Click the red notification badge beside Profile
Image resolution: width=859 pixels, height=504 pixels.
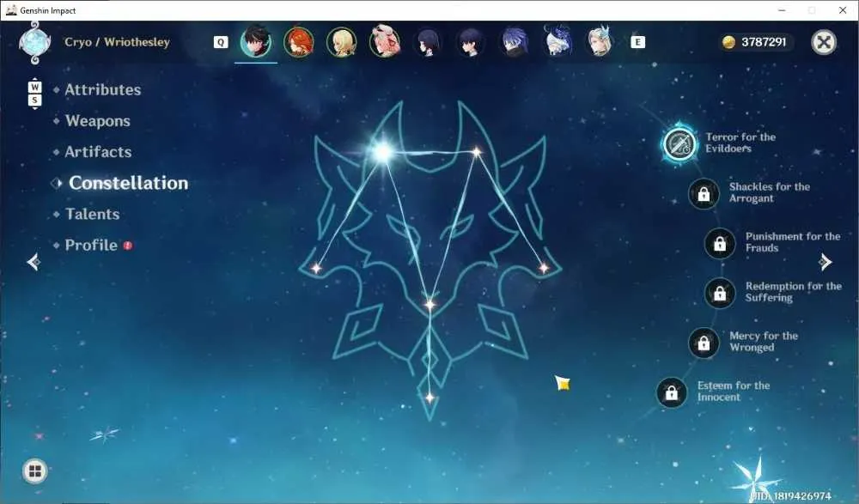[128, 246]
